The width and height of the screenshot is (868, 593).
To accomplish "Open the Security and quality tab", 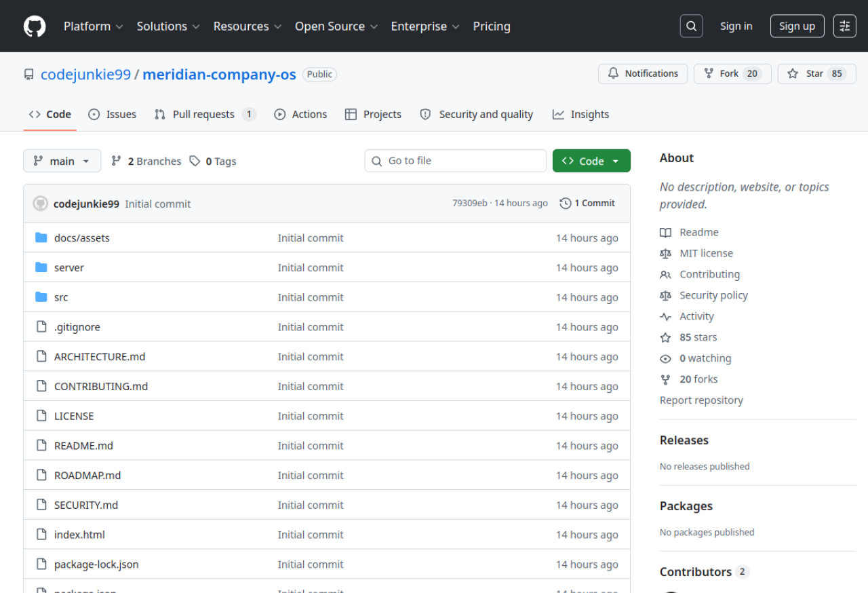I will coord(476,115).
